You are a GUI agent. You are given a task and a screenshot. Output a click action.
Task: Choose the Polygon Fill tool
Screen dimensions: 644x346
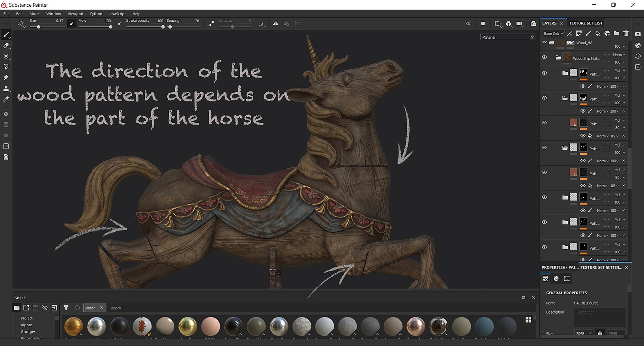click(x=6, y=67)
